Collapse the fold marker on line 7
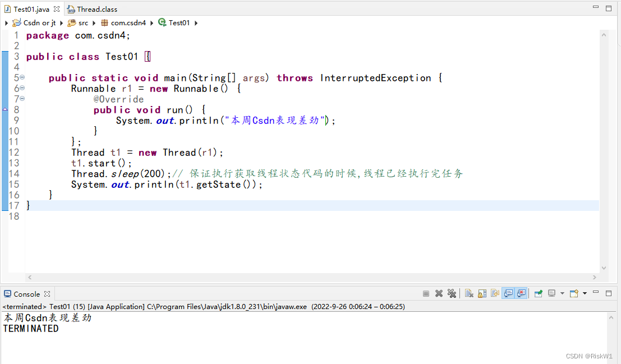The height and width of the screenshot is (364, 621). pos(22,99)
